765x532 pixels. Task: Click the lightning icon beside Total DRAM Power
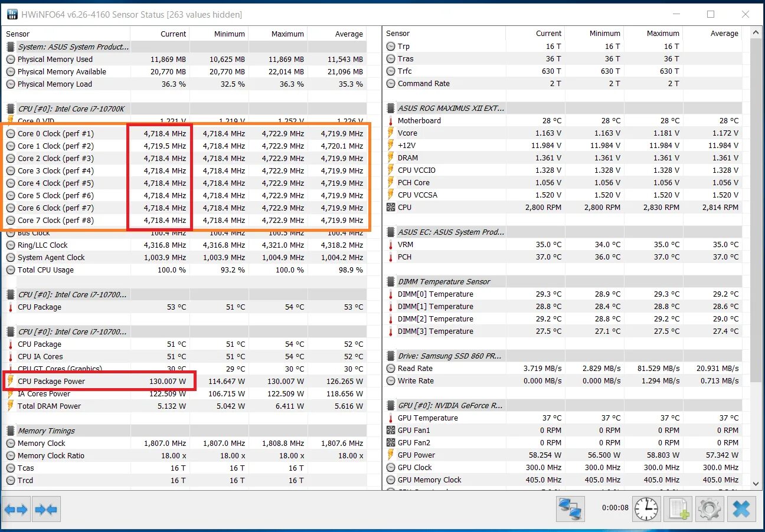[x=10, y=406]
